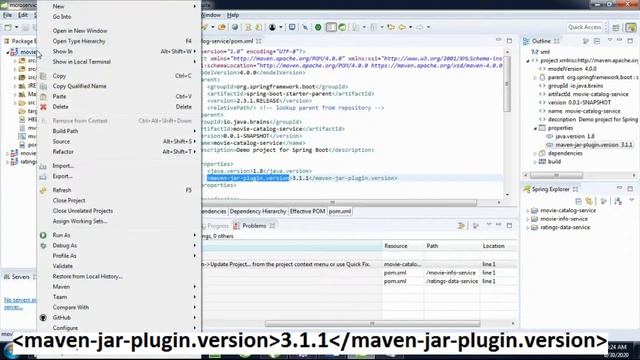Click the Copy Qualified Name icon
Image resolution: width=640 pixels, height=360 pixels.
pyautogui.click(x=43, y=87)
